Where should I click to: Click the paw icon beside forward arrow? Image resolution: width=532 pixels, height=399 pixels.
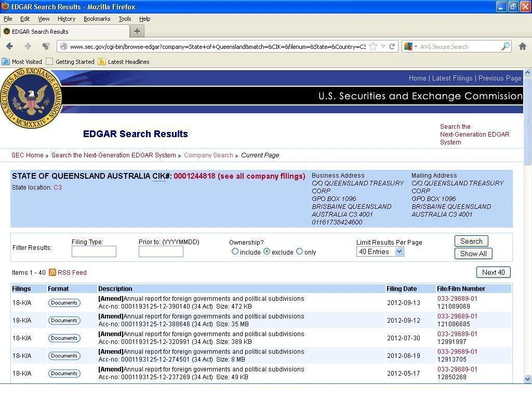pos(46,46)
